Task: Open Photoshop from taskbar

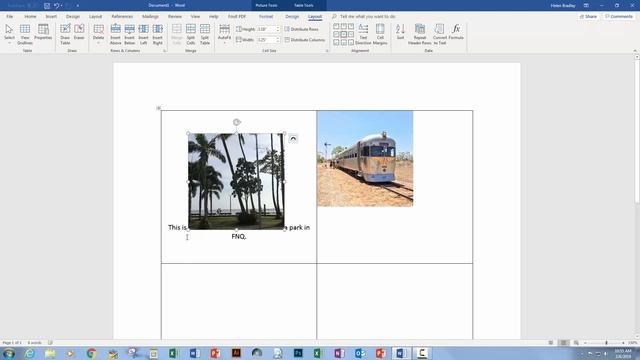Action: pos(298,353)
